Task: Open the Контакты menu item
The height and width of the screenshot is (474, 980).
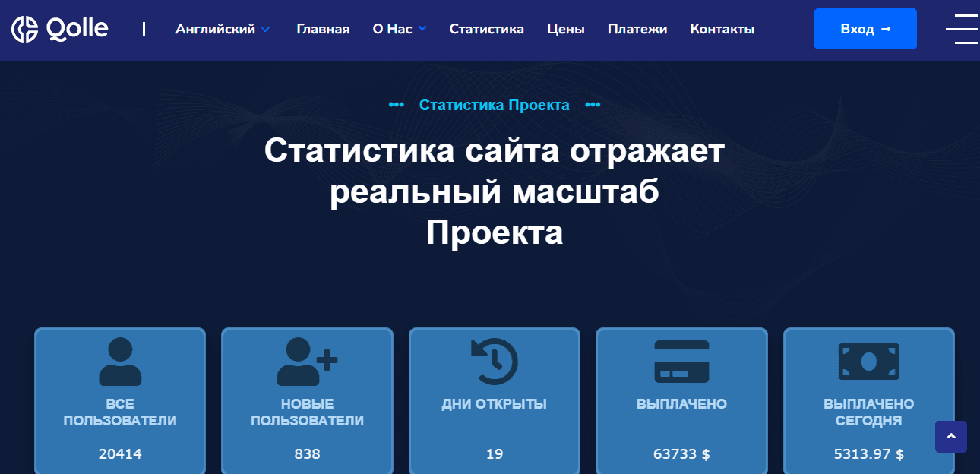Action: [721, 29]
